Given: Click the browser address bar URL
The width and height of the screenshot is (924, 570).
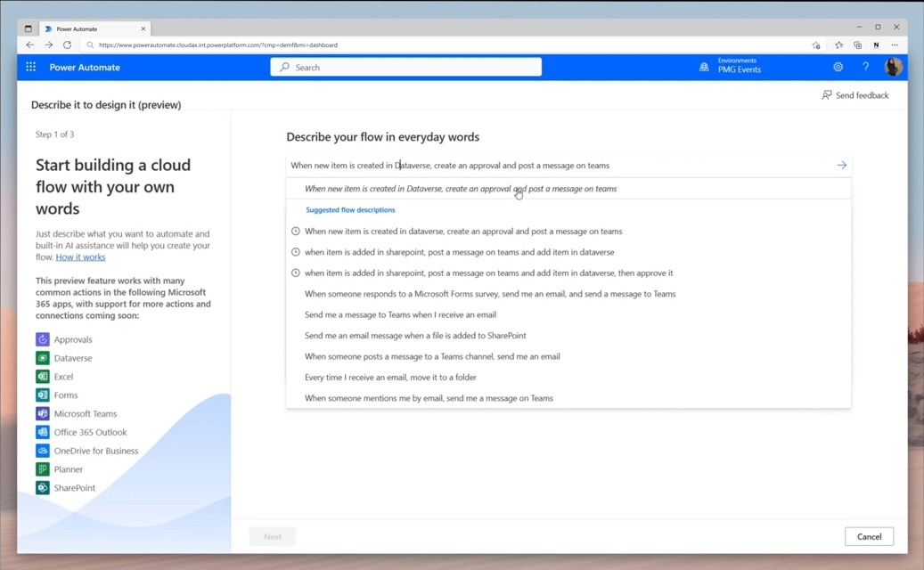Looking at the screenshot, I should click(218, 45).
